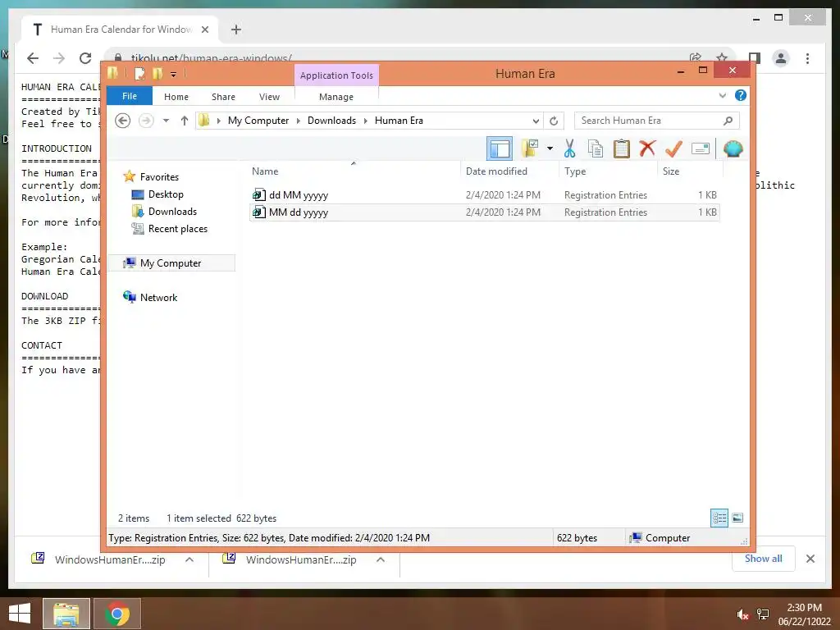This screenshot has height=630, width=840.
Task: Open Customize Quick Access Toolbar dropdown
Action: pyautogui.click(x=174, y=74)
